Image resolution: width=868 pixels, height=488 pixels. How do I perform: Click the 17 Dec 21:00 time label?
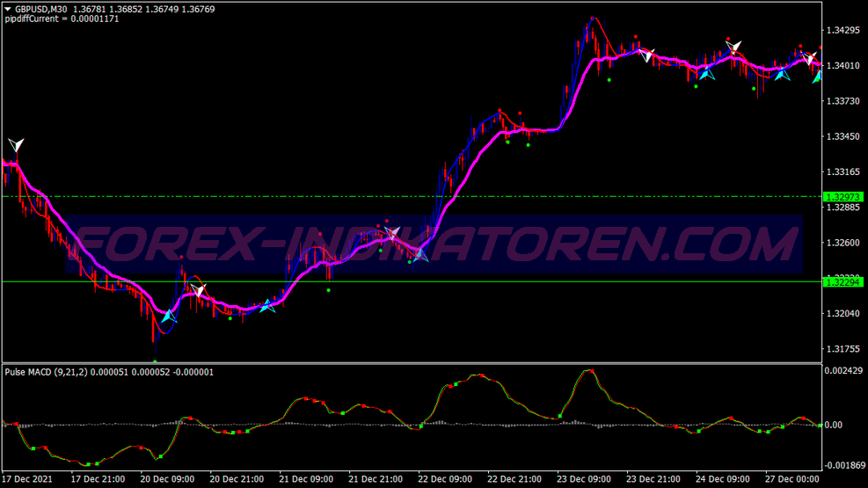(x=98, y=479)
